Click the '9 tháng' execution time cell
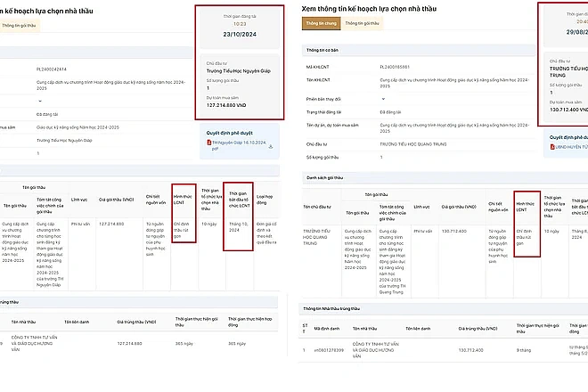The image size is (588, 392). click(524, 350)
